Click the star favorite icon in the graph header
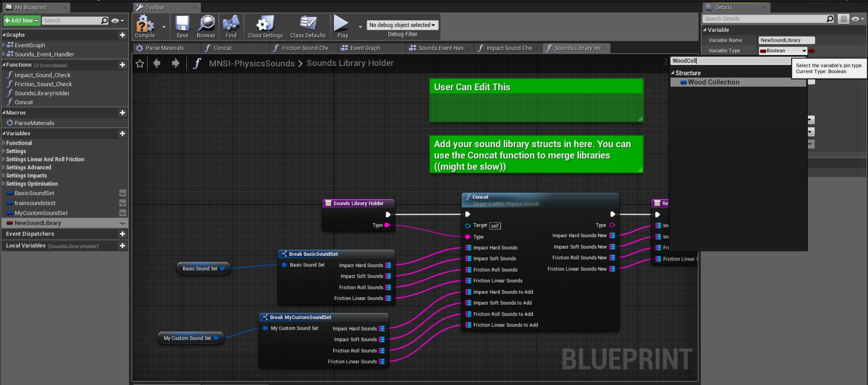The width and height of the screenshot is (868, 385). pyautogui.click(x=140, y=63)
